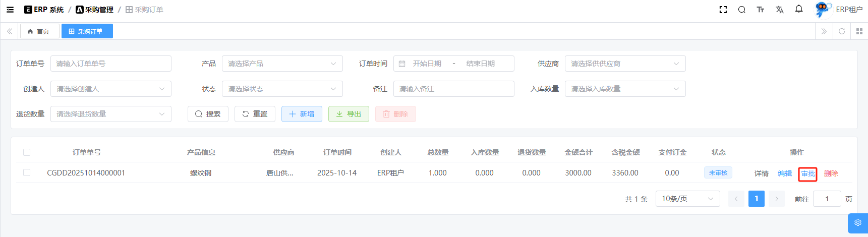The image size is (868, 237).
Task: Click the 审批 approve link in the row
Action: point(807,173)
